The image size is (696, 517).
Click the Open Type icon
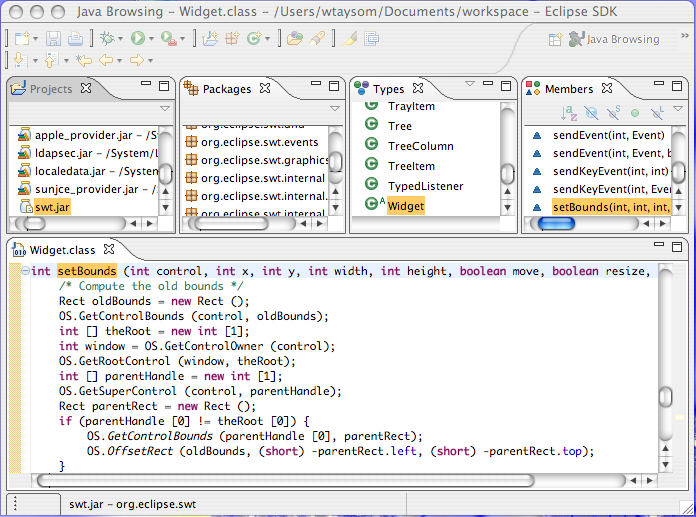click(x=295, y=39)
